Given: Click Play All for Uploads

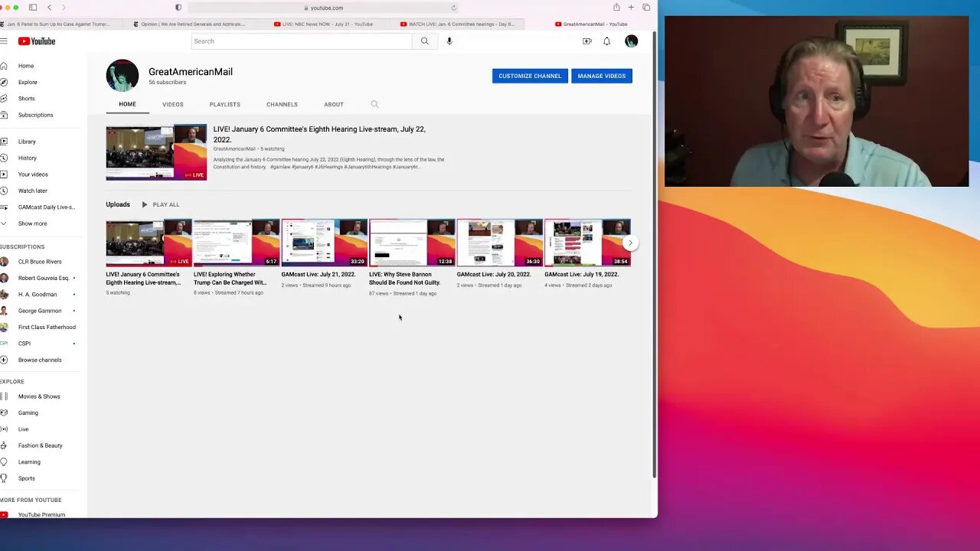Looking at the screenshot, I should 161,204.
